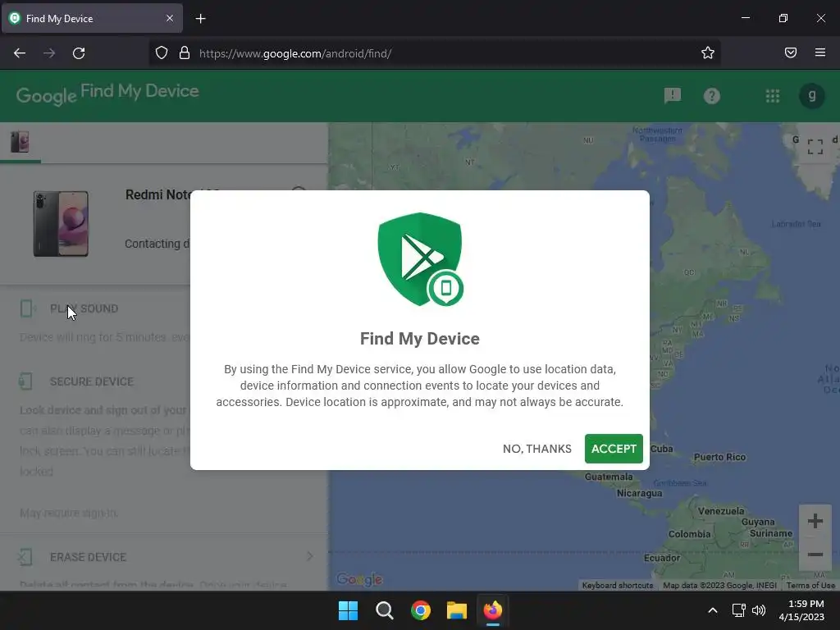
Task: Click the padlock site security icon
Action: tap(185, 52)
